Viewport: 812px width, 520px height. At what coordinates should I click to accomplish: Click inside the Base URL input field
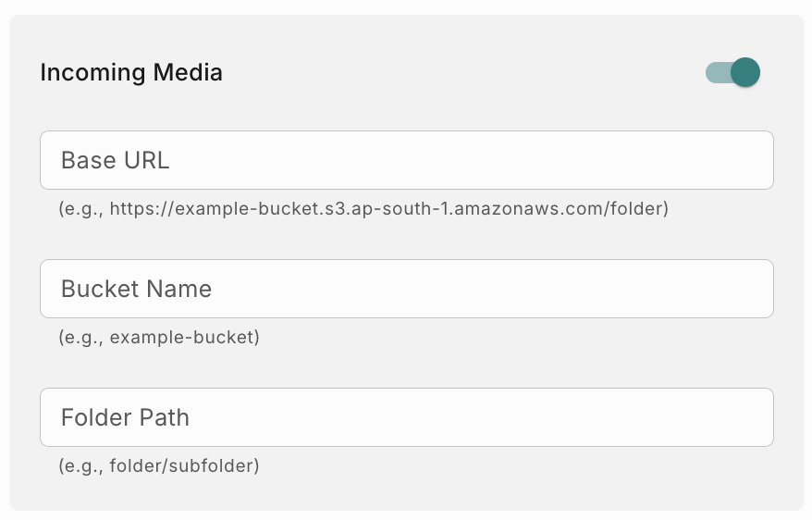(407, 160)
